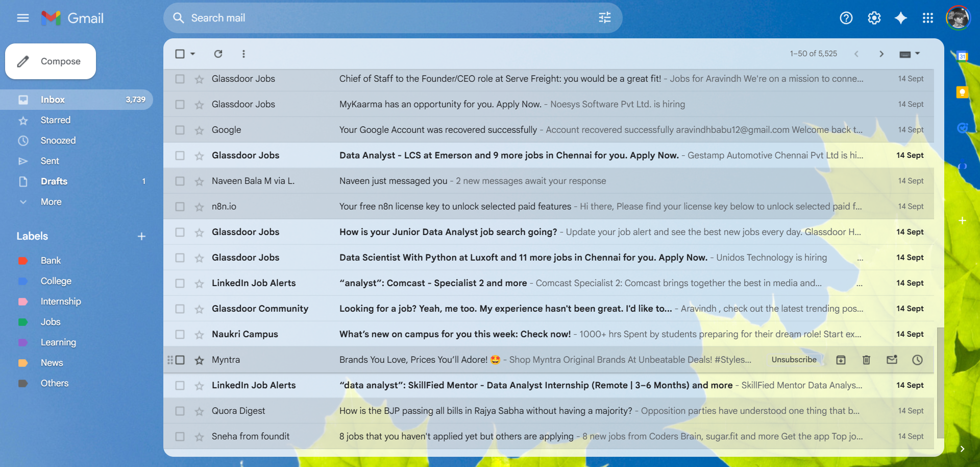This screenshot has height=467, width=980.
Task: Open input tools dropdown arrow
Action: click(917, 54)
